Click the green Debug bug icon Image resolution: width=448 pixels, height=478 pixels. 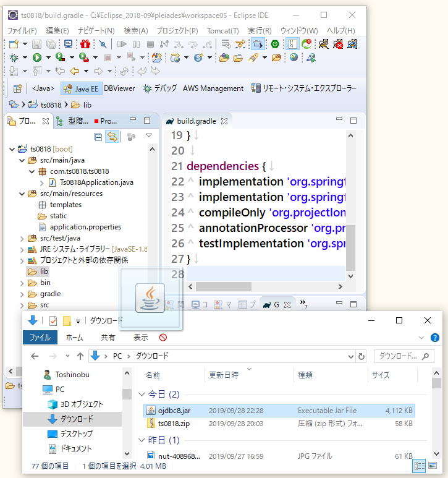tap(14, 58)
